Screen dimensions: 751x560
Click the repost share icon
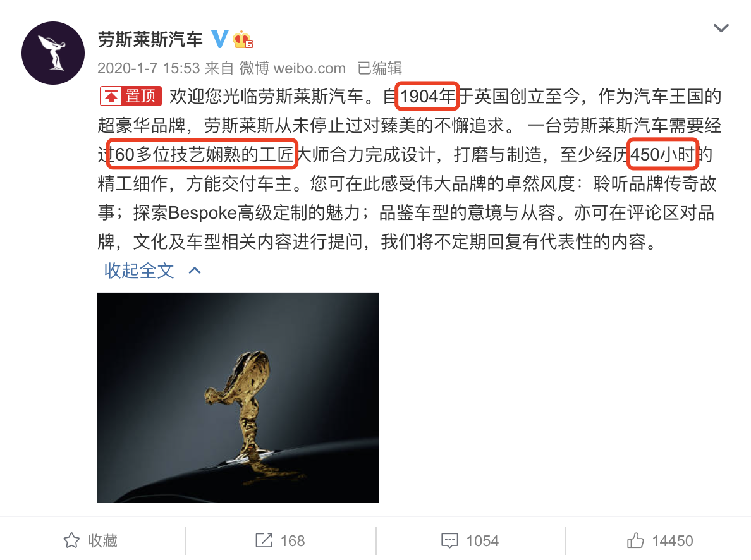(264, 540)
